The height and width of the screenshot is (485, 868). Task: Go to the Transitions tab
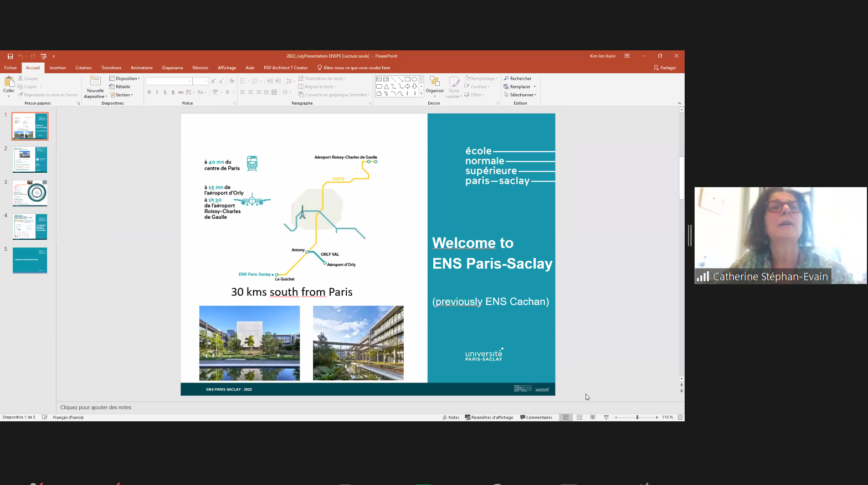pos(111,68)
